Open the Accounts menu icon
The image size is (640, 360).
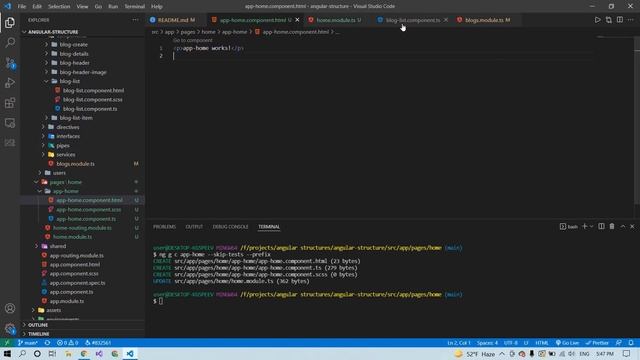tap(10, 309)
